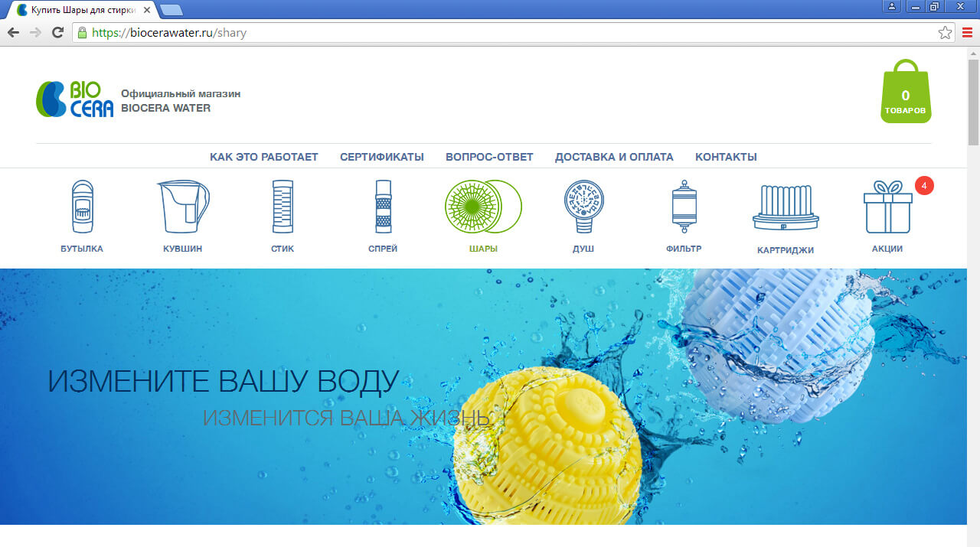Open the Бутылка bottle category icon
The width and height of the screenshot is (980, 547).
(82, 207)
